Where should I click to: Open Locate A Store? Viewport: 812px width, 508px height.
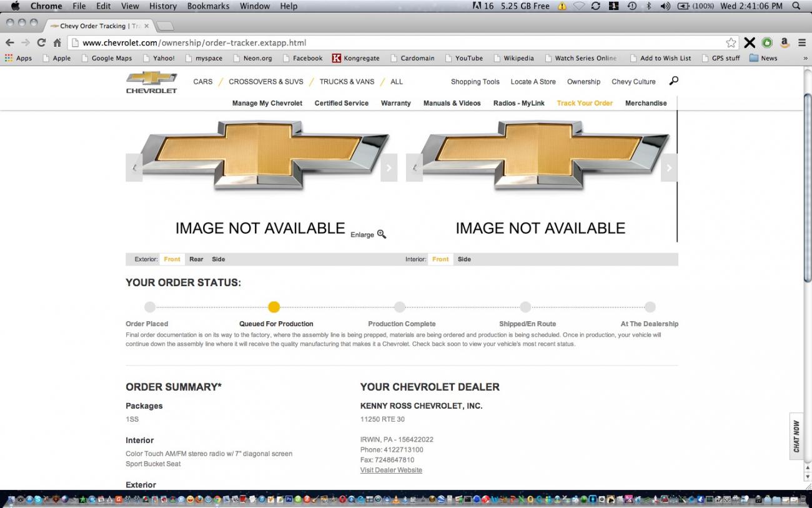533,81
